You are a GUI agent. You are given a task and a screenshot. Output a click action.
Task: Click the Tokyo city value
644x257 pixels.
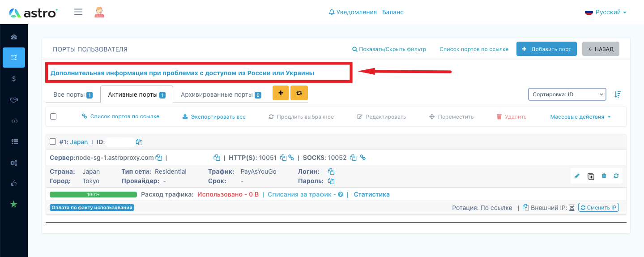[x=91, y=181]
